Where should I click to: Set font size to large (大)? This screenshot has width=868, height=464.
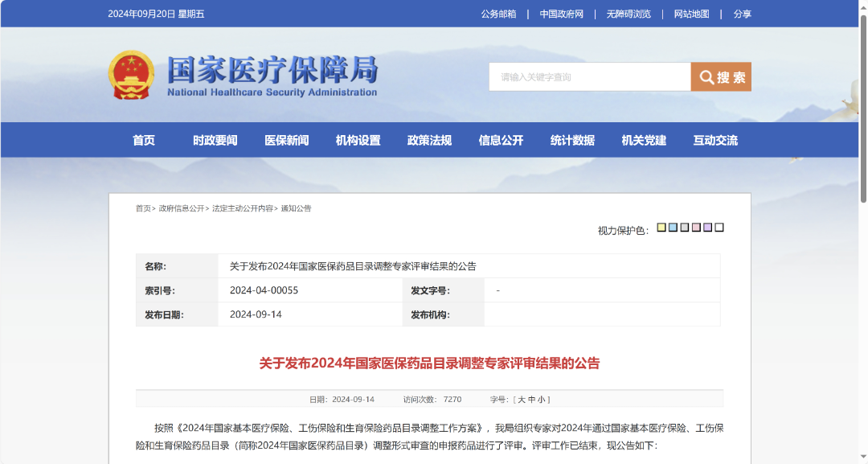pyautogui.click(x=522, y=400)
